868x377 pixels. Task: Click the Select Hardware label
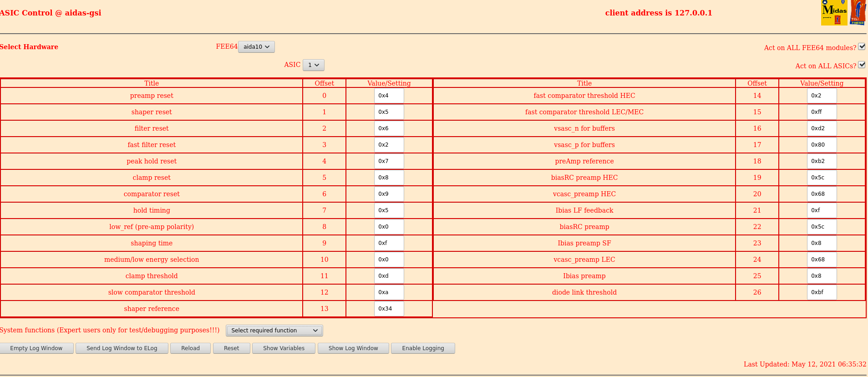point(29,47)
